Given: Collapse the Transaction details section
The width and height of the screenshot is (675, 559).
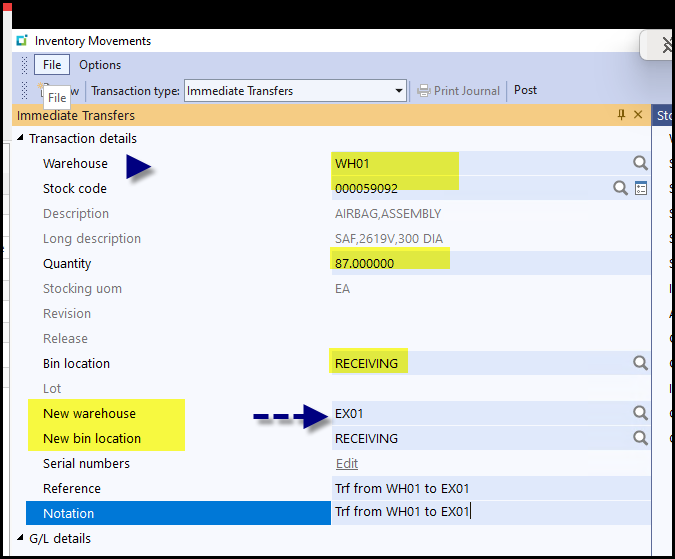Looking at the screenshot, I should pyautogui.click(x=21, y=139).
